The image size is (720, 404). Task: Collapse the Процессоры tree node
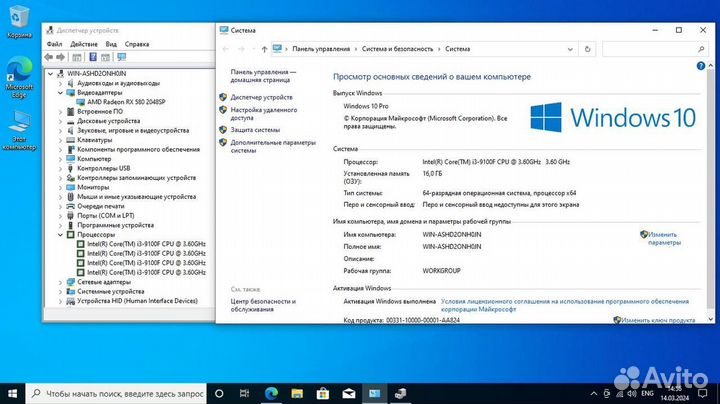(x=60, y=235)
